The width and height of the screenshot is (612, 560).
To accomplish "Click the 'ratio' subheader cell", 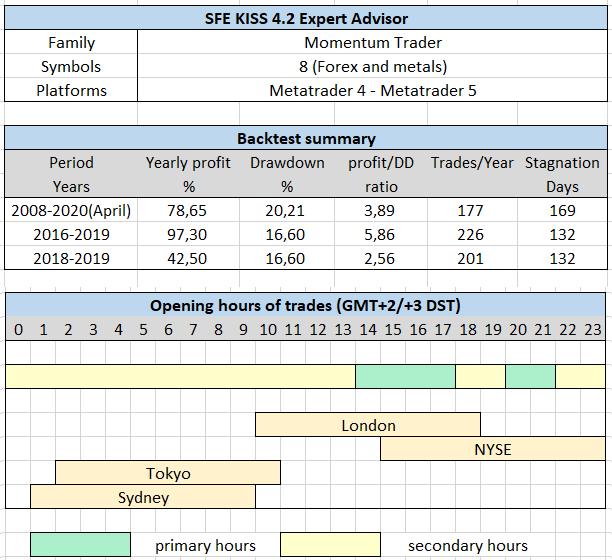I will 381,186.
